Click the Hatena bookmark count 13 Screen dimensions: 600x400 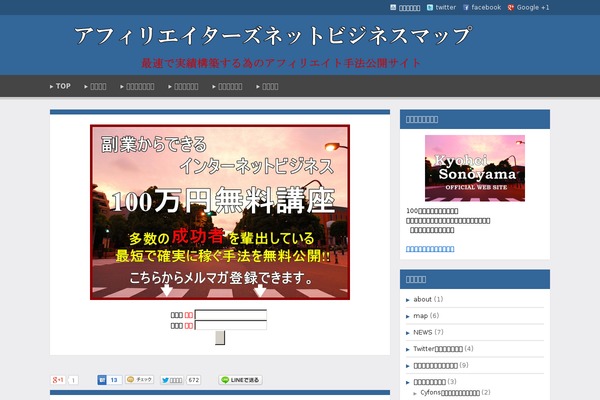pyautogui.click(x=114, y=380)
